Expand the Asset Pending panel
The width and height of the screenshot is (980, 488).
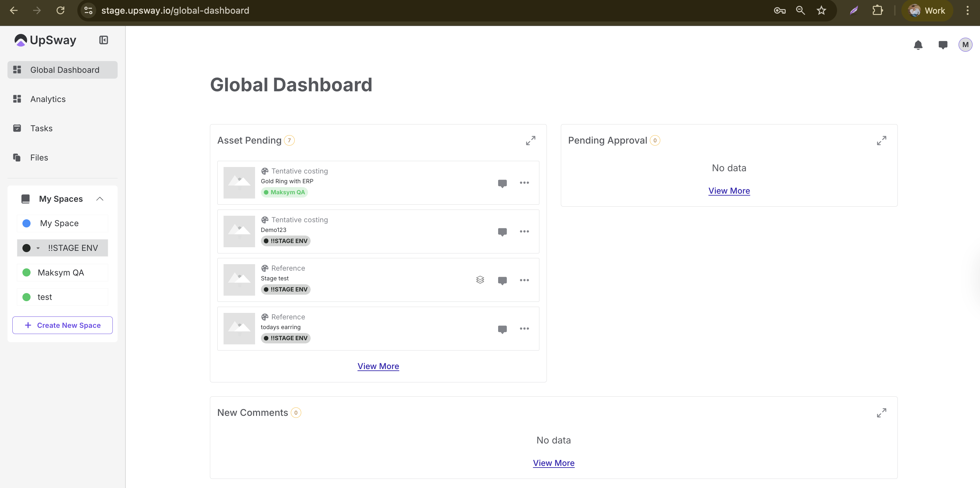point(530,141)
